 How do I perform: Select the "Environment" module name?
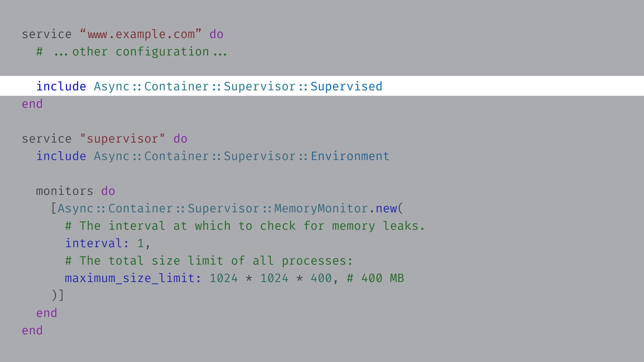point(350,156)
